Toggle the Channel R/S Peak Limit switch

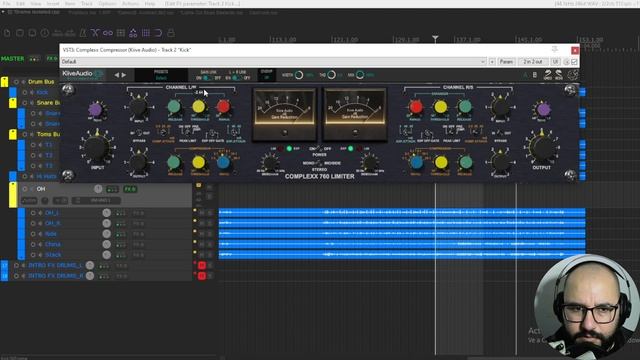click(x=452, y=131)
